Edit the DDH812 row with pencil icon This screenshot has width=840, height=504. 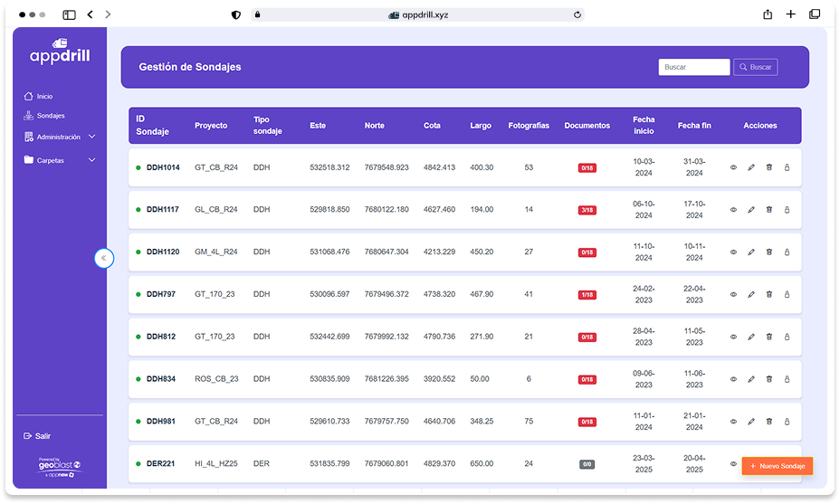[x=750, y=337]
